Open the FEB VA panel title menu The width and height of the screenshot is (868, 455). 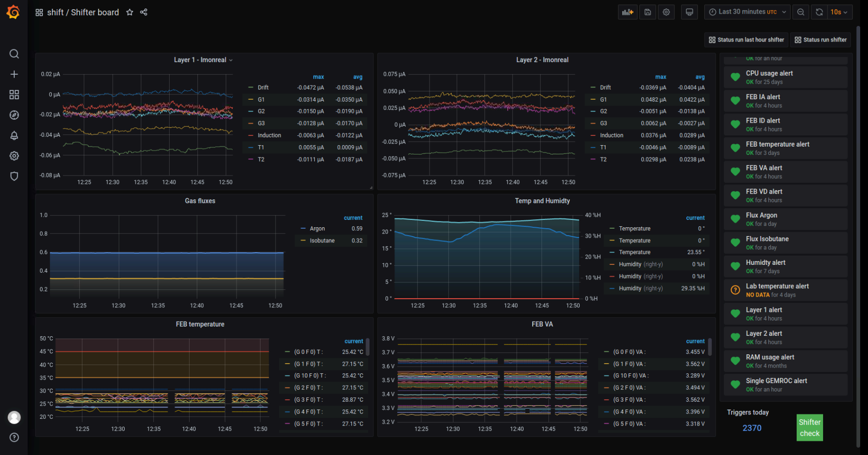[x=542, y=324]
